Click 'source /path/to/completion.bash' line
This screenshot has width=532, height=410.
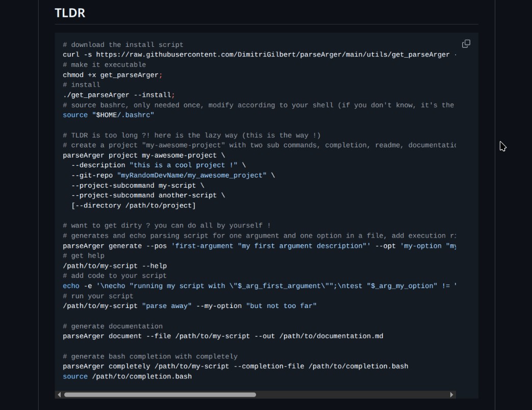click(x=127, y=376)
